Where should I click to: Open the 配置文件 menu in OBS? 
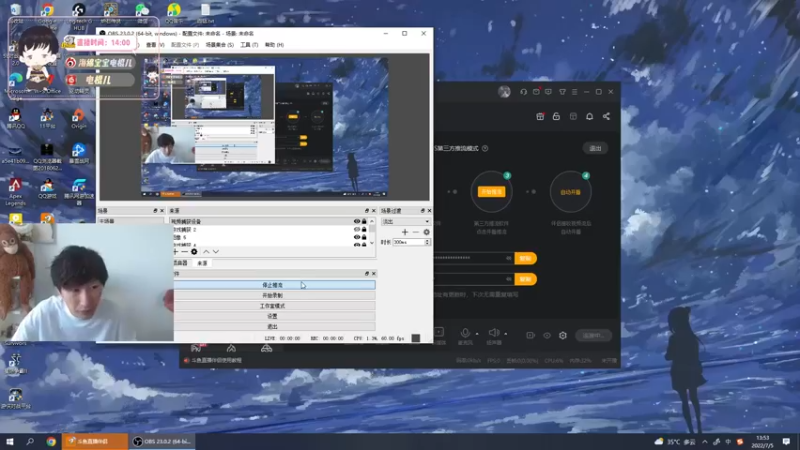click(185, 45)
